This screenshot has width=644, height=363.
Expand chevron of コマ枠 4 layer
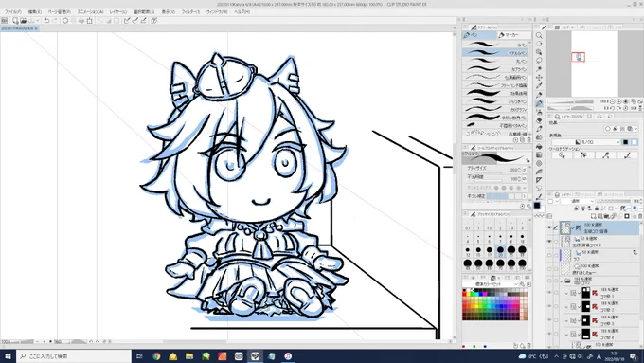(x=566, y=335)
